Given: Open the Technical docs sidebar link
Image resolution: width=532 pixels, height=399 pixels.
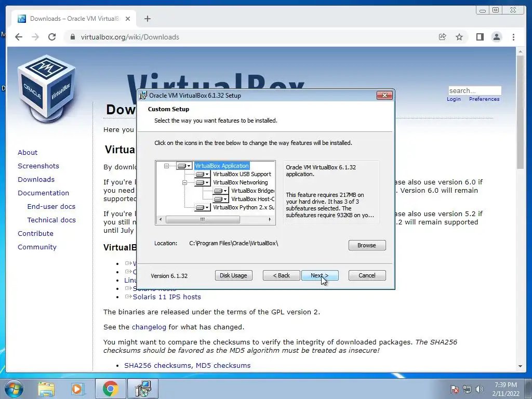Looking at the screenshot, I should [51, 220].
